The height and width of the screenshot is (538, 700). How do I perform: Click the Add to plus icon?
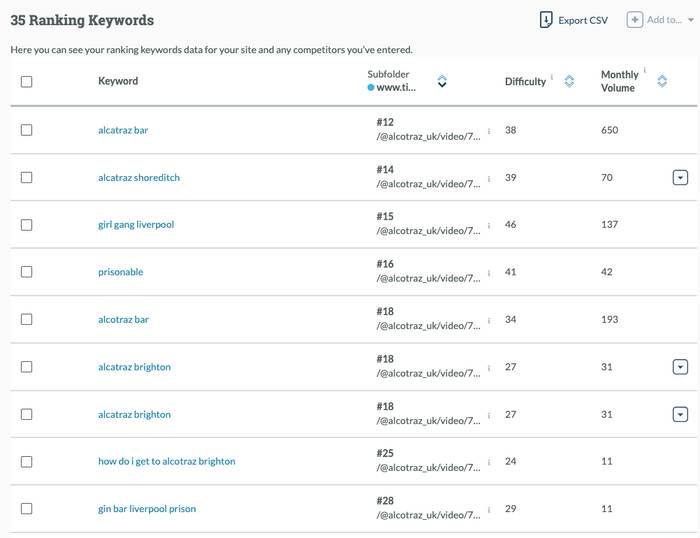(x=634, y=20)
